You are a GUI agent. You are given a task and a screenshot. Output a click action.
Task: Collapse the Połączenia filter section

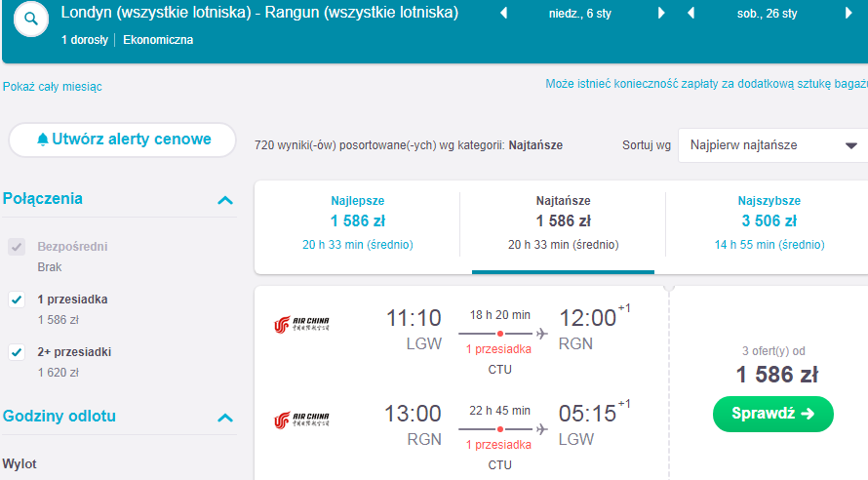[x=224, y=200]
